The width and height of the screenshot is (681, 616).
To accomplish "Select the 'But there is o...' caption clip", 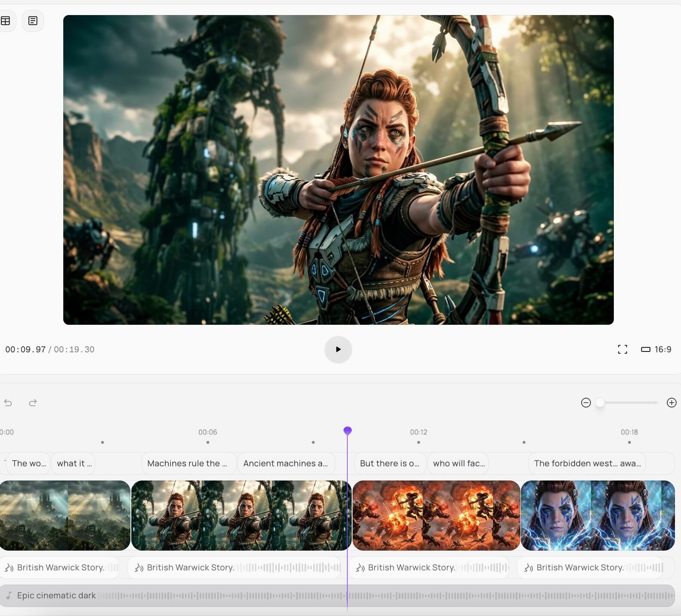I will pos(390,463).
